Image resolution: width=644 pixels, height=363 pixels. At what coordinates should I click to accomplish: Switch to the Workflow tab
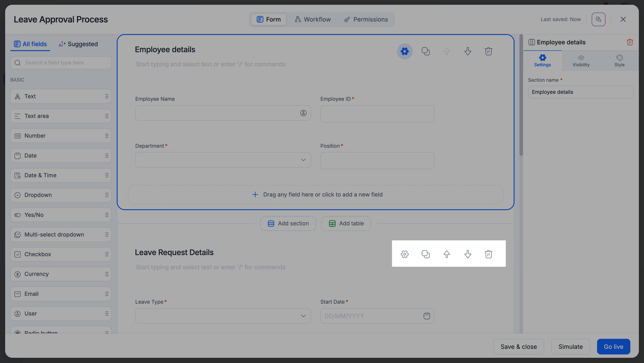(x=313, y=19)
